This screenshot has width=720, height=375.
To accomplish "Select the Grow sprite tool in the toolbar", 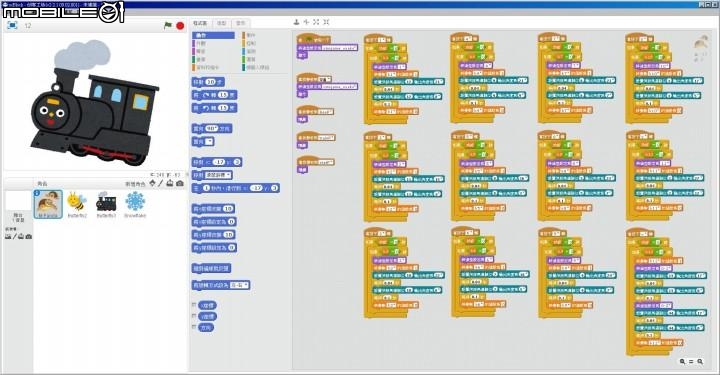I will pos(316,22).
